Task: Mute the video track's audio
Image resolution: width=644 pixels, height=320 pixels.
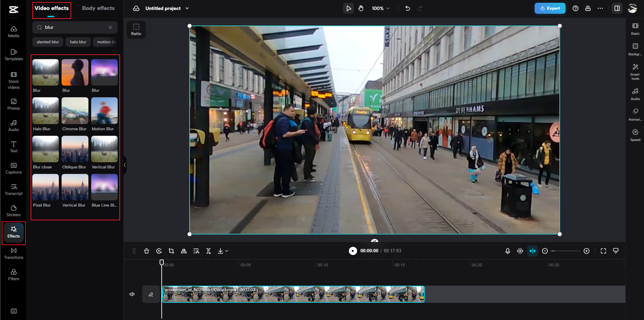Action: pos(131,294)
